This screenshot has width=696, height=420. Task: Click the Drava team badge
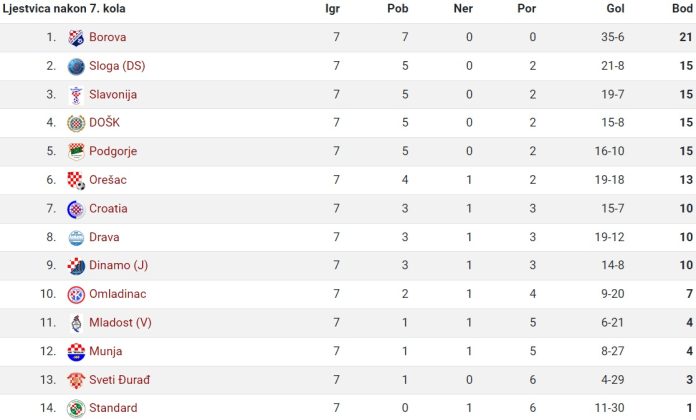point(76,238)
